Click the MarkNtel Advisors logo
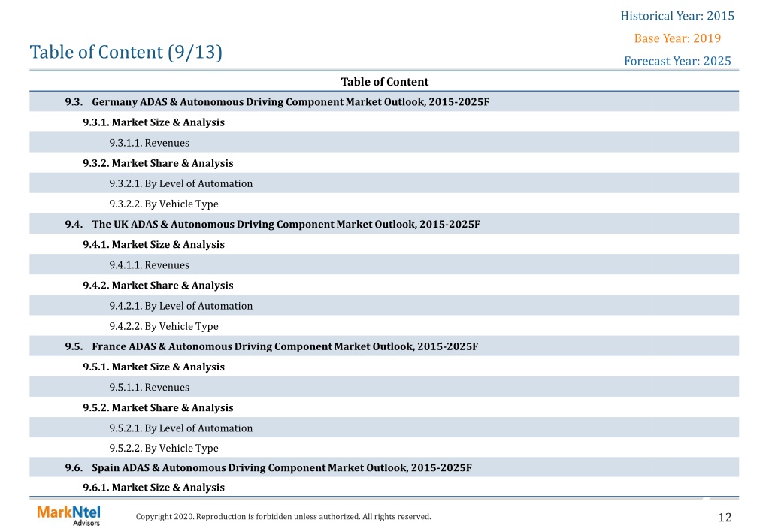This screenshot has height=532, width=769. tap(68, 515)
